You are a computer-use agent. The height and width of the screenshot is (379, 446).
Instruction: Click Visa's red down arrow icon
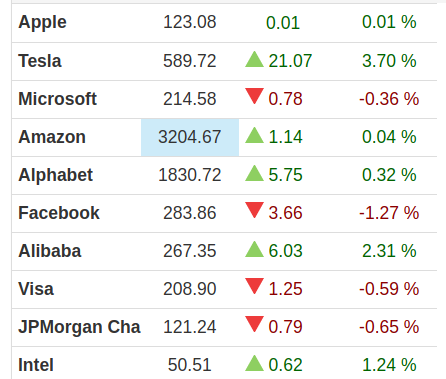[x=254, y=286]
